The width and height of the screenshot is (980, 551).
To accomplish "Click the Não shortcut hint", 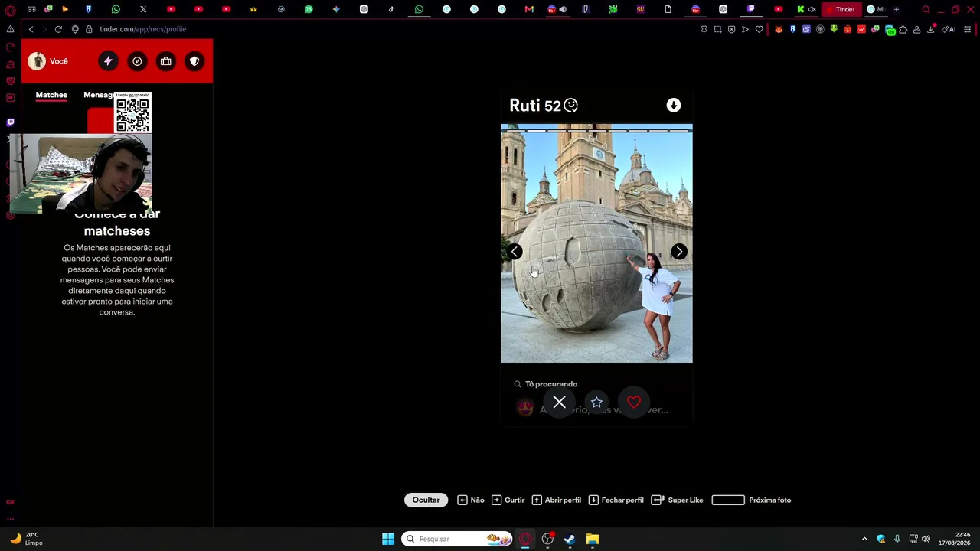I will click(x=471, y=500).
